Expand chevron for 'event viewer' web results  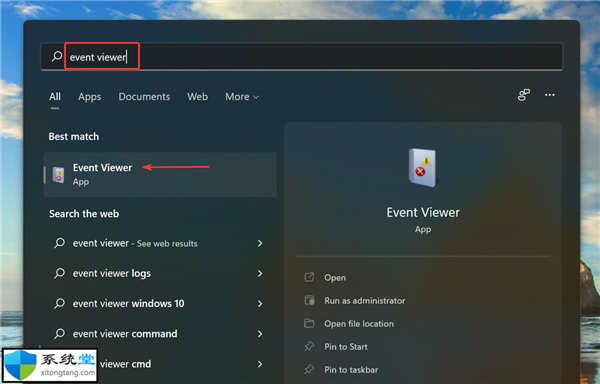260,243
